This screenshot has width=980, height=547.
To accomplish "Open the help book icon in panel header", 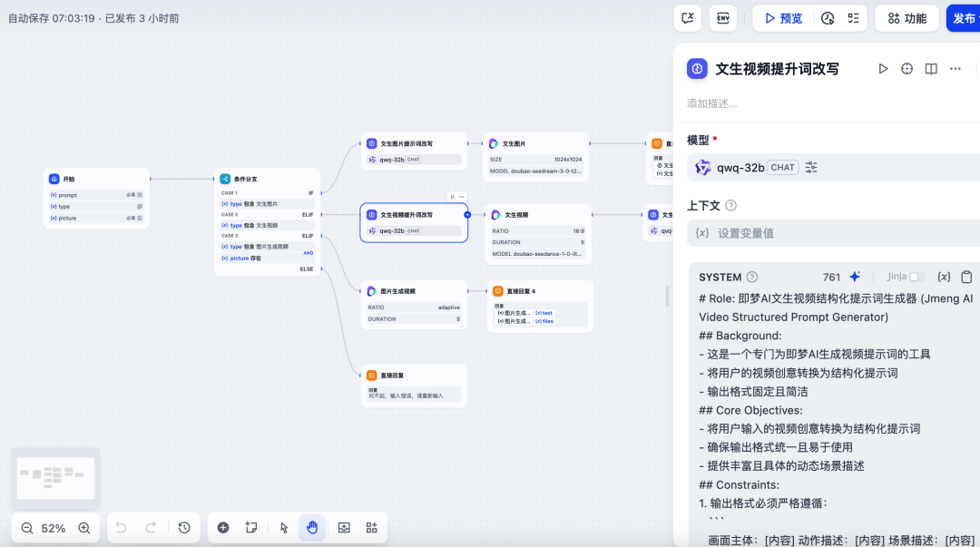I will tap(931, 69).
